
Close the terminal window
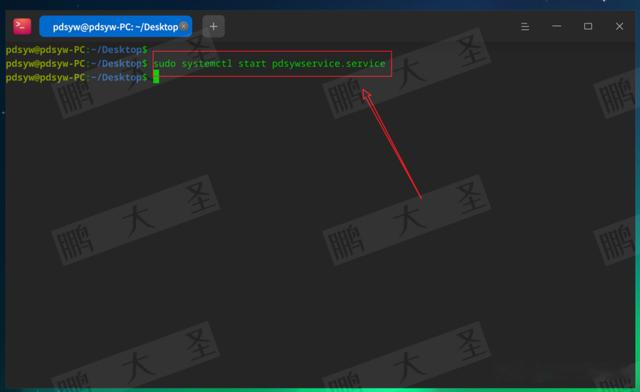click(619, 27)
